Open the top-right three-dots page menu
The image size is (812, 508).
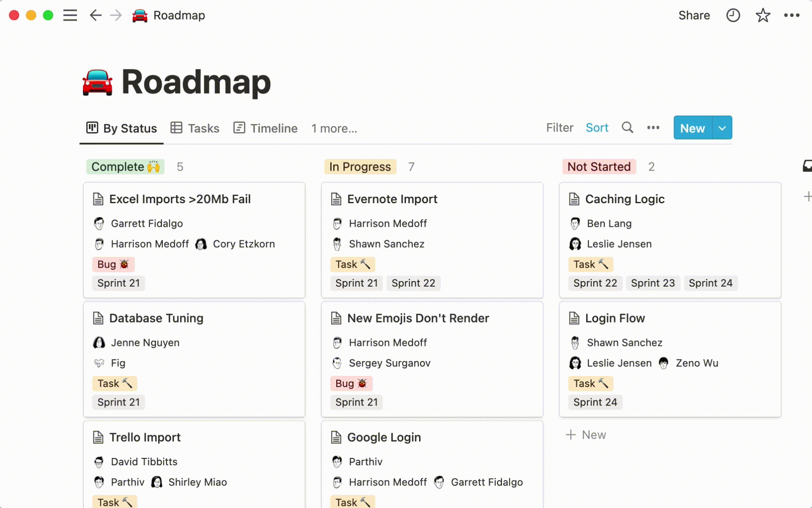791,16
